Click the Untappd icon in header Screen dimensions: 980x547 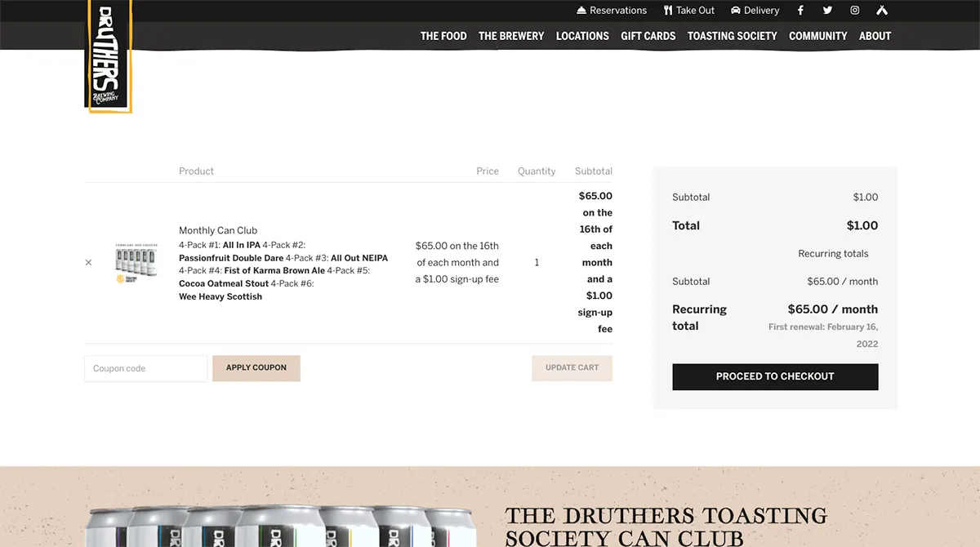click(x=882, y=11)
